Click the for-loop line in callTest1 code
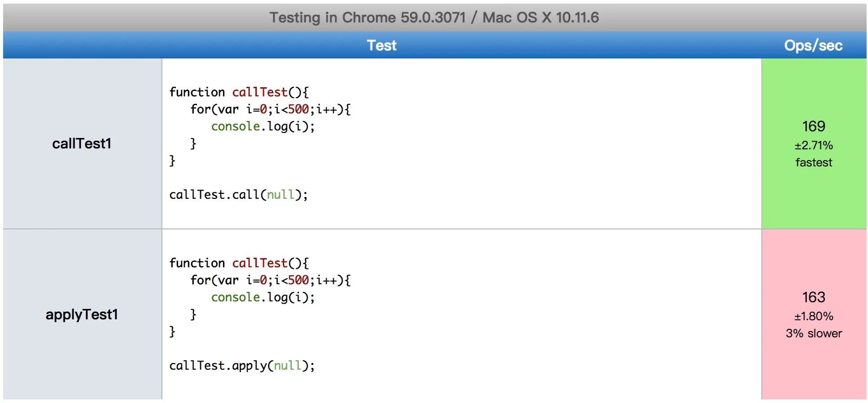868x403 pixels. point(270,109)
